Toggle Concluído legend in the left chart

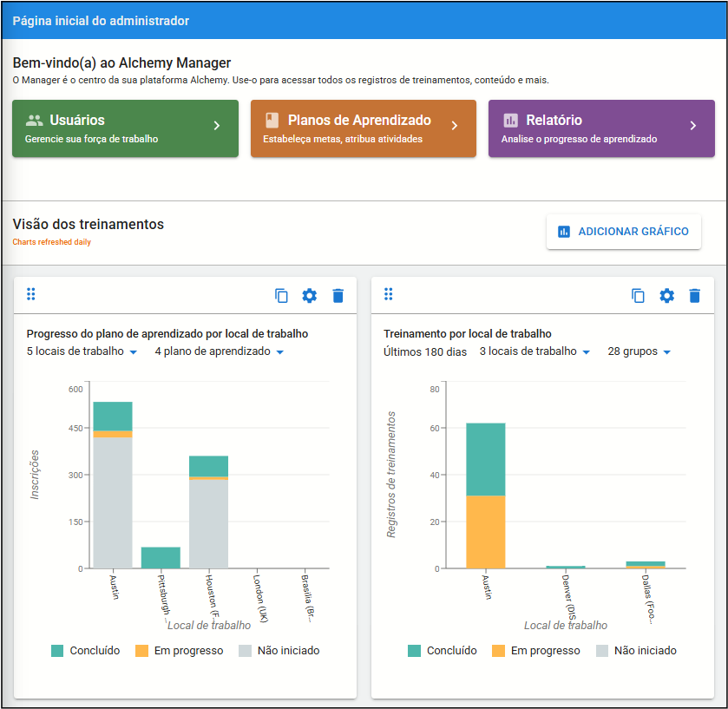tap(85, 651)
